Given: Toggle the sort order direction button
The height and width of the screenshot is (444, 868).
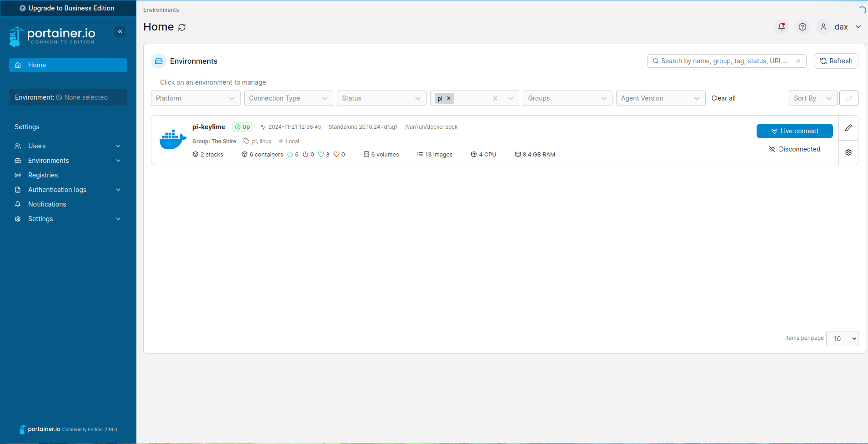Looking at the screenshot, I should (848, 98).
